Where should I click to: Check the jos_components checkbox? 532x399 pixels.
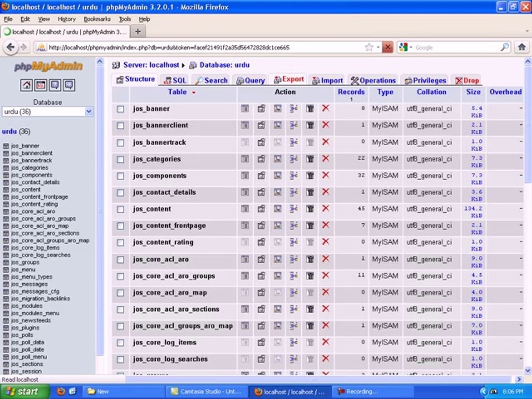coord(120,176)
